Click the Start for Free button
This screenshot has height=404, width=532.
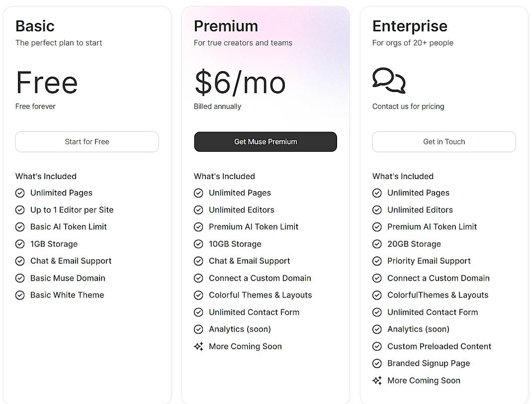[87, 142]
